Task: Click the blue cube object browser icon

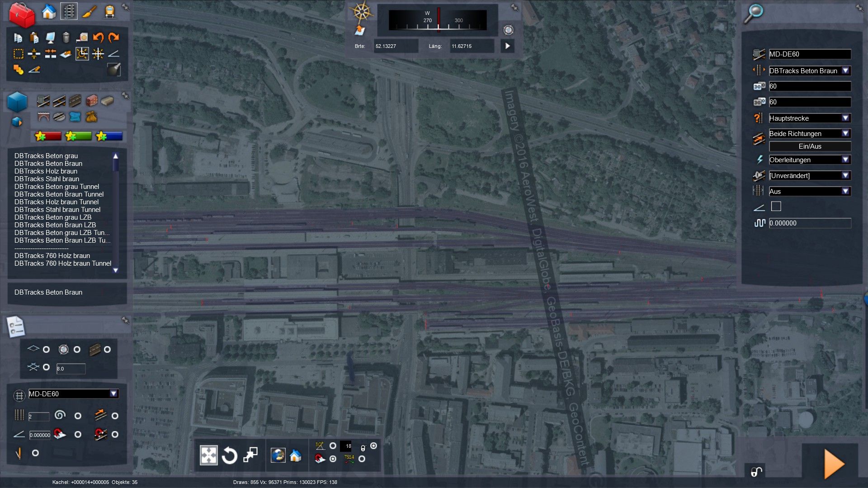Action: [x=18, y=102]
